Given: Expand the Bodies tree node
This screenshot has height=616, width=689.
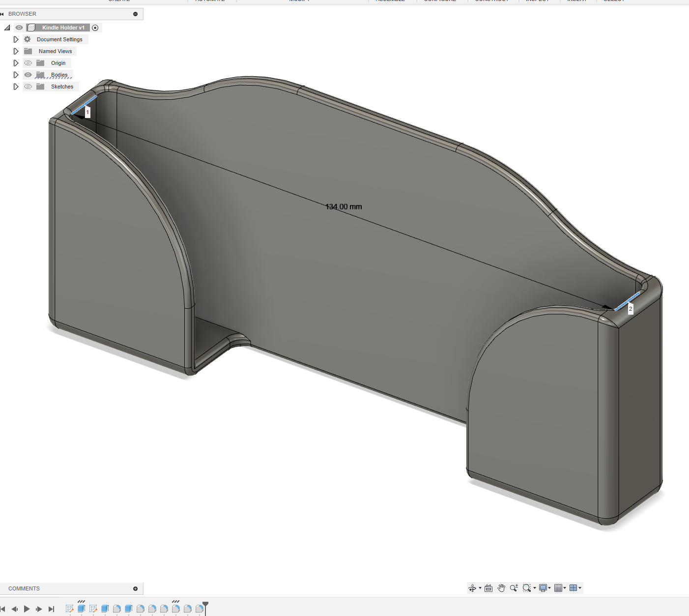Looking at the screenshot, I should tap(16, 74).
